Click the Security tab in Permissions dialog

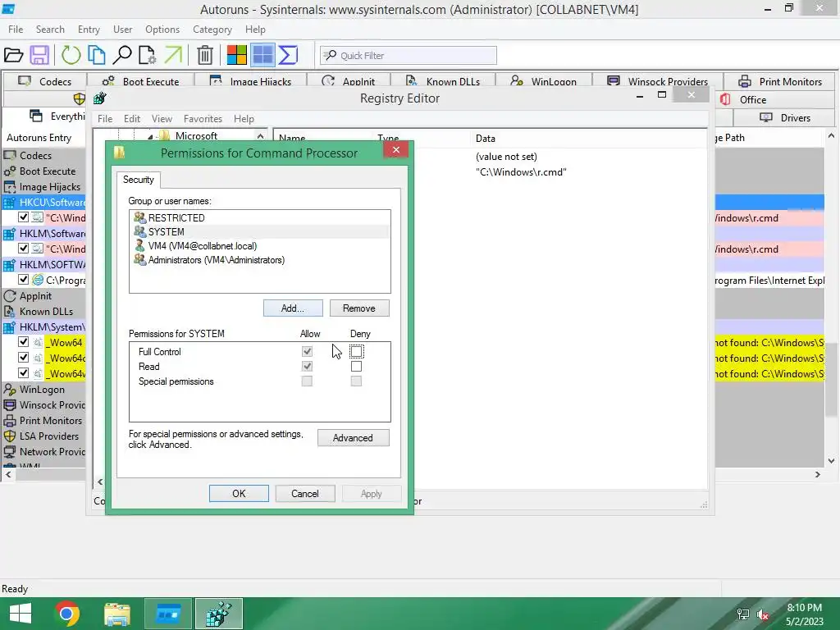pyautogui.click(x=138, y=180)
